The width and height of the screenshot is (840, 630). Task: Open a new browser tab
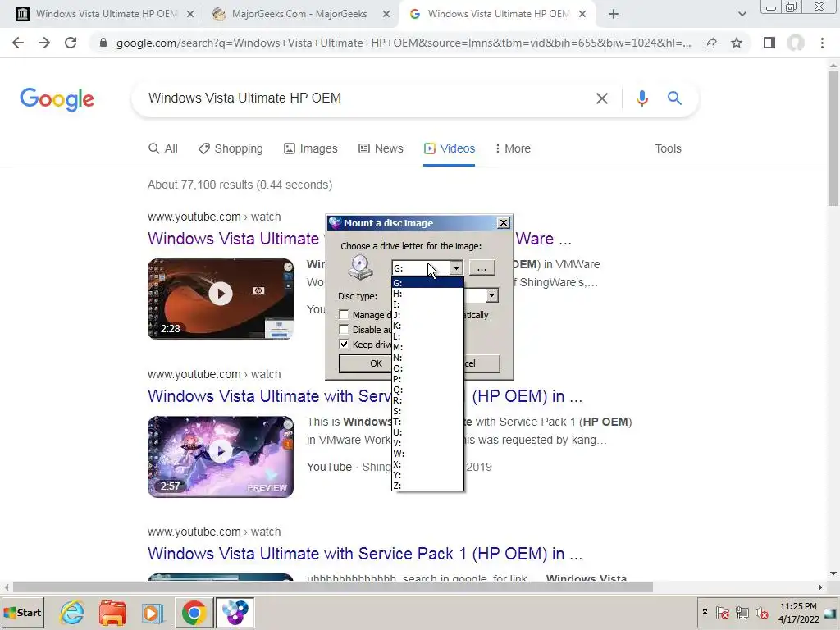click(614, 15)
